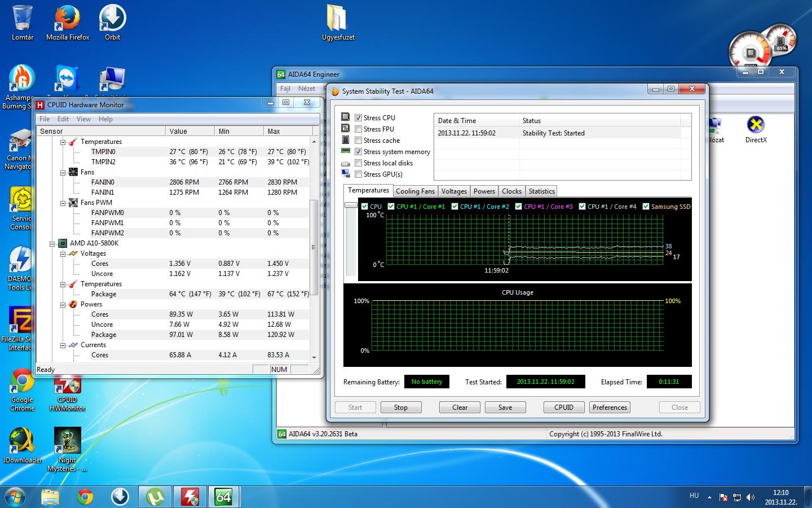Image resolution: width=812 pixels, height=508 pixels.
Task: Toggle CPU #1 / Core #3 graph checkbox
Action: coord(519,206)
